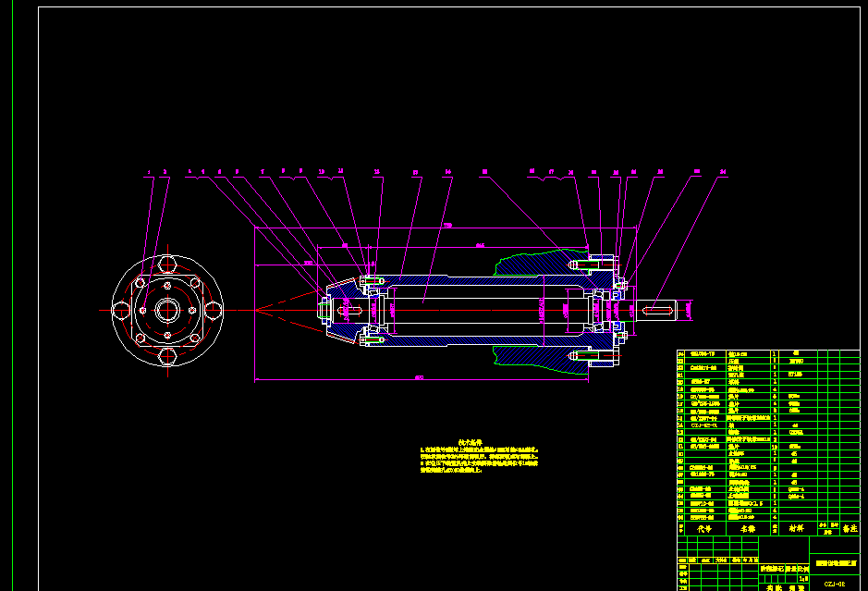Pick the leader callout number 1 label
The width and height of the screenshot is (868, 591).
148,172
